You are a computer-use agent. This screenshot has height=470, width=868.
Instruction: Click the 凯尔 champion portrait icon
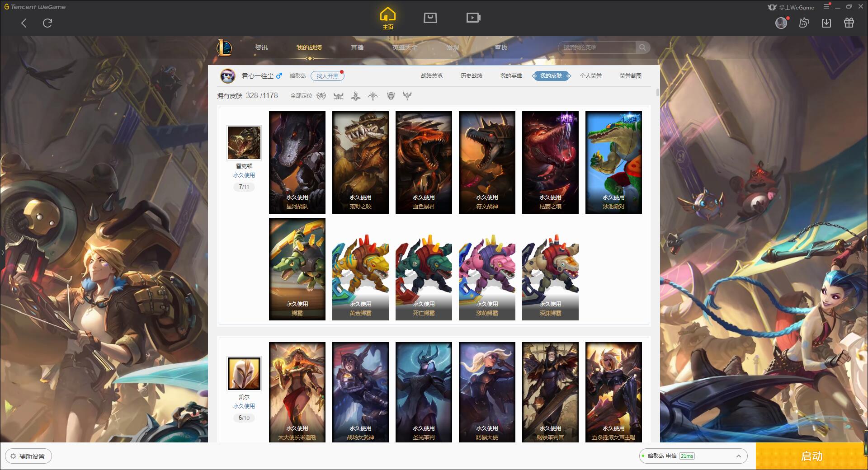(244, 374)
